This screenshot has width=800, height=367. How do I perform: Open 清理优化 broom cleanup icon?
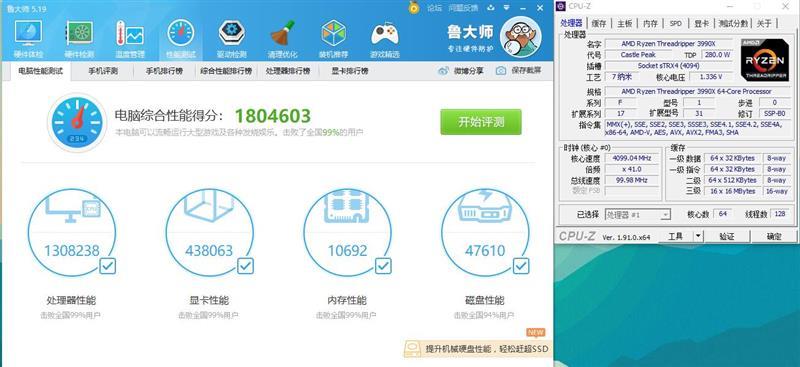pos(283,34)
